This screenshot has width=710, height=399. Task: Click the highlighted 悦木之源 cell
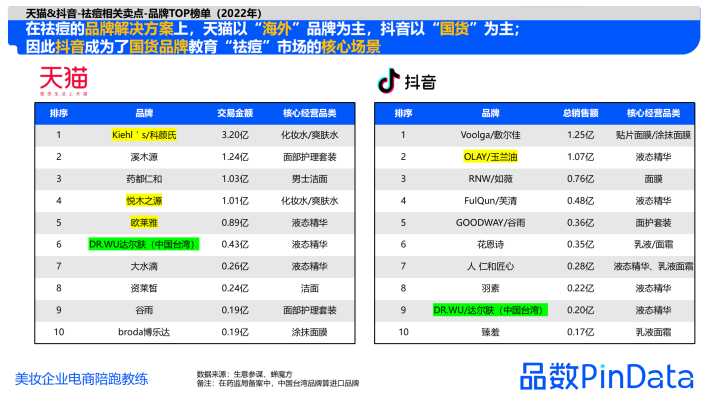pyautogui.click(x=144, y=201)
